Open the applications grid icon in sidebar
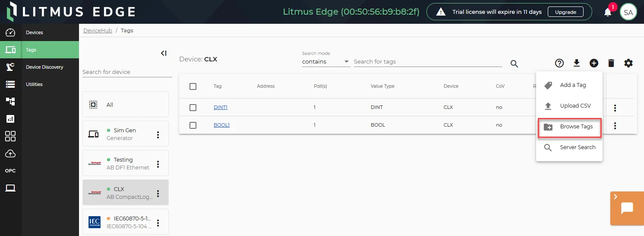644x236 pixels. click(10, 136)
